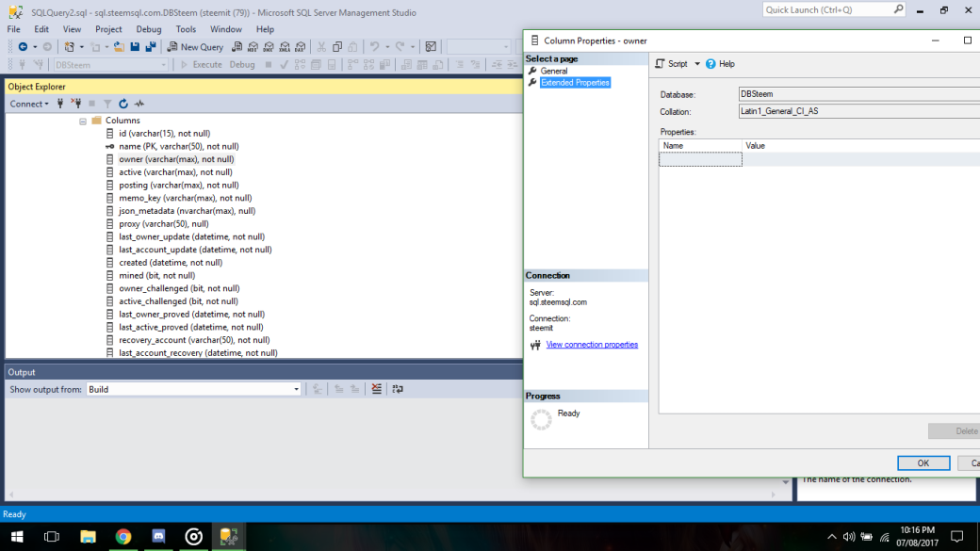Select the 'json_metadata (nvarchar(max), null)' column
The image size is (980, 551).
click(187, 211)
